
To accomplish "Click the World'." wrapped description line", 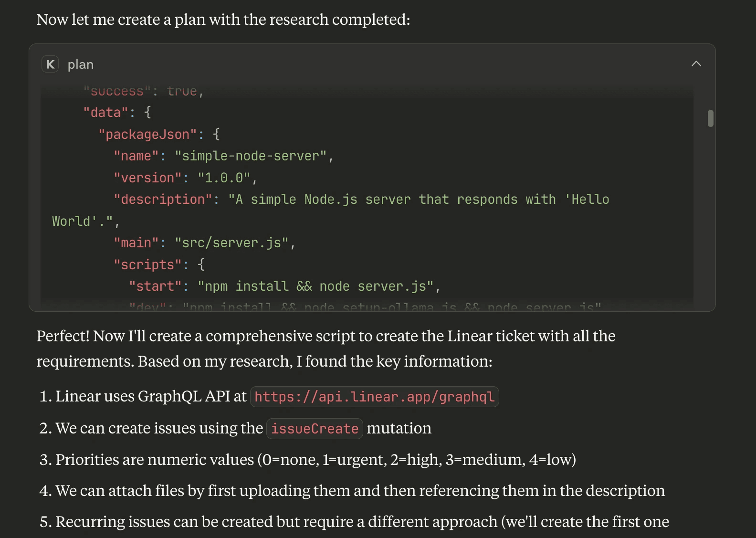I will (x=85, y=222).
